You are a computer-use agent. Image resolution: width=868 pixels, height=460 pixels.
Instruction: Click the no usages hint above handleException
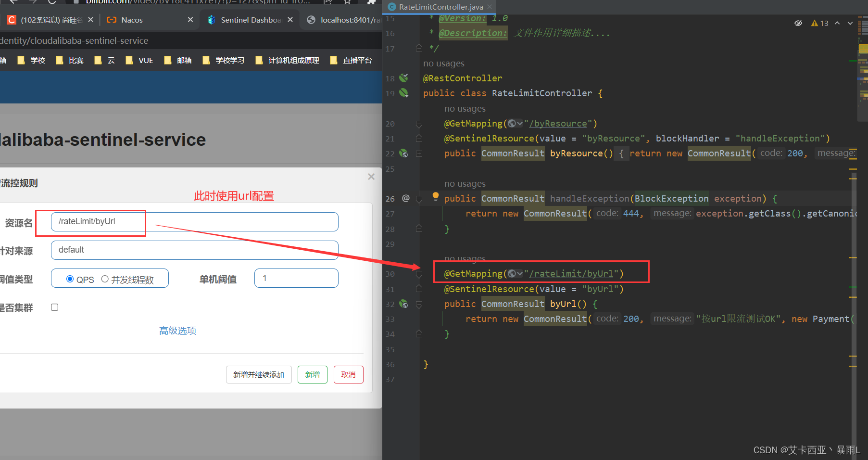point(465,184)
